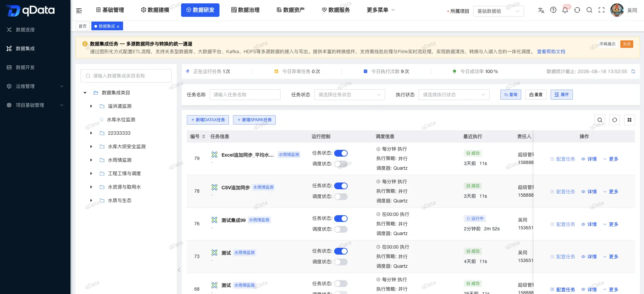Click the 重置 button

[536, 95]
